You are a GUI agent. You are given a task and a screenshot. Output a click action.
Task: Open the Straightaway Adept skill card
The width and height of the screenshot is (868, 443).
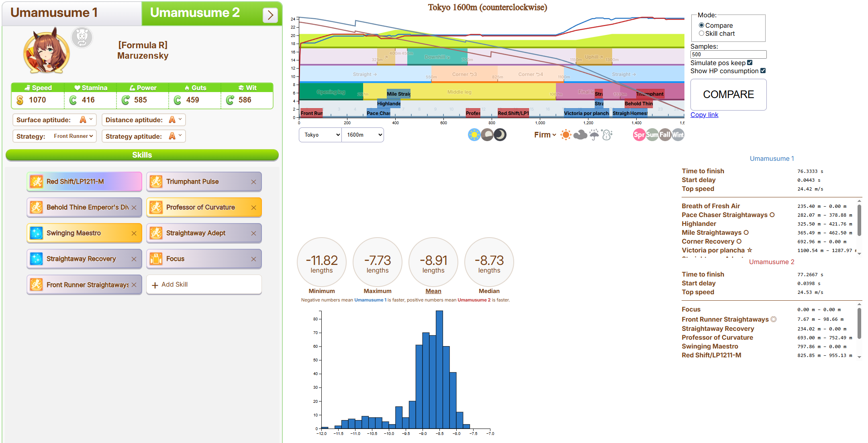204,233
